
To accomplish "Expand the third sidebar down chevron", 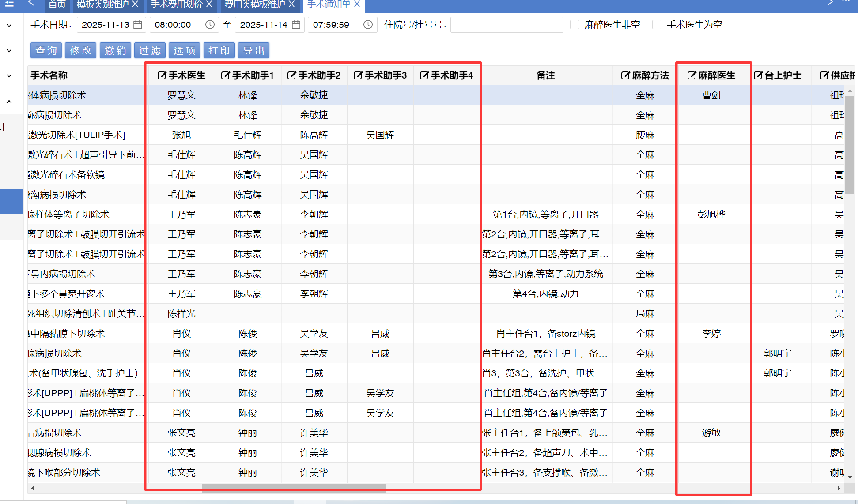I will click(x=9, y=76).
